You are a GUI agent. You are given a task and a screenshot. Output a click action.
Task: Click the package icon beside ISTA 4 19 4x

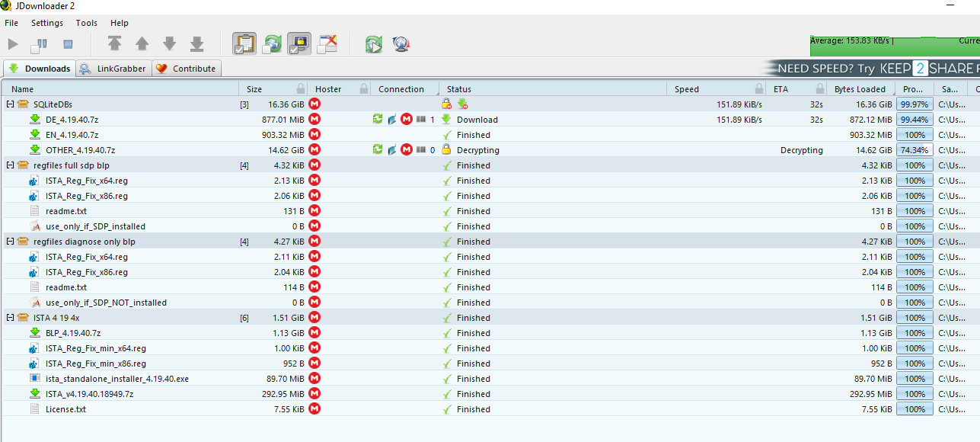point(23,318)
